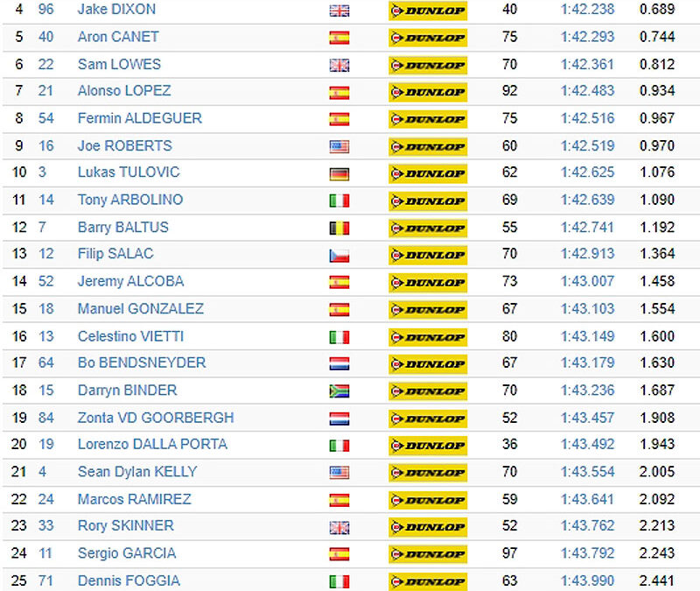The height and width of the screenshot is (591, 700).
Task: Click the Dutch flag beside Bo BENDSNEYDER
Action: [339, 364]
